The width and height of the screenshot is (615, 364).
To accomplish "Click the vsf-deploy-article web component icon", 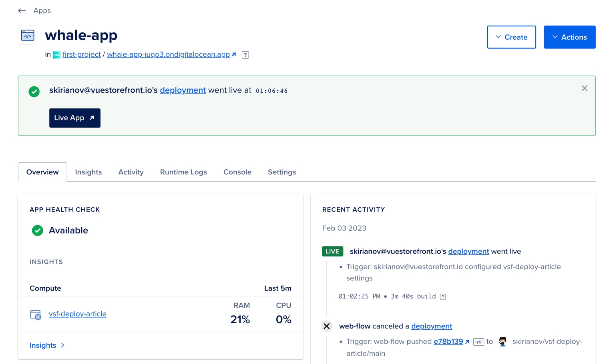I will pos(36,315).
